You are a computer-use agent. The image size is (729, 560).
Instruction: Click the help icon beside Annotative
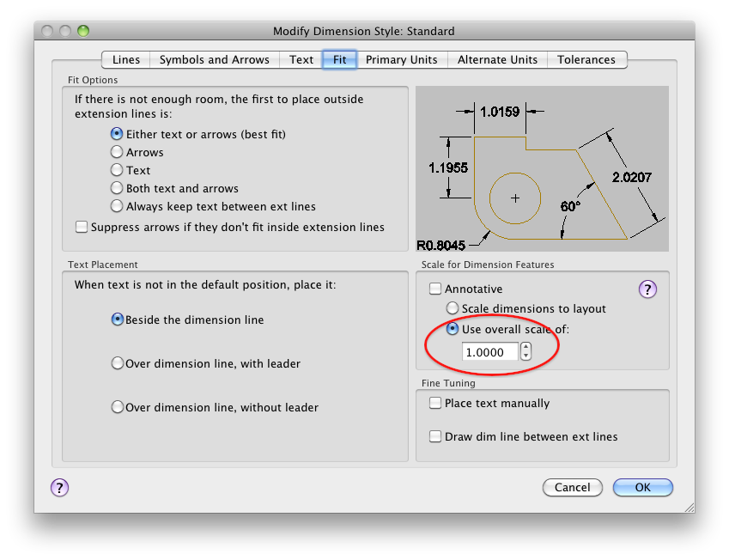(x=647, y=289)
